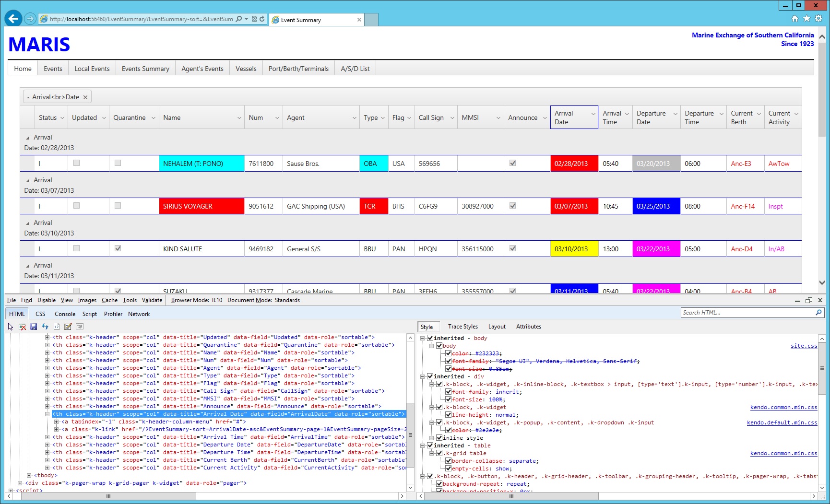Toggle Updated checkbox for SIRIUS VOYAGER

coord(76,206)
